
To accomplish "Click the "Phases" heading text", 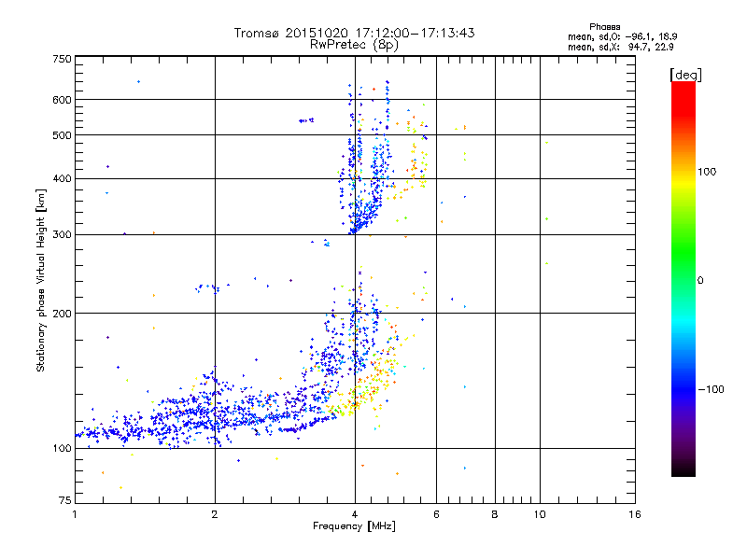I will point(604,27).
